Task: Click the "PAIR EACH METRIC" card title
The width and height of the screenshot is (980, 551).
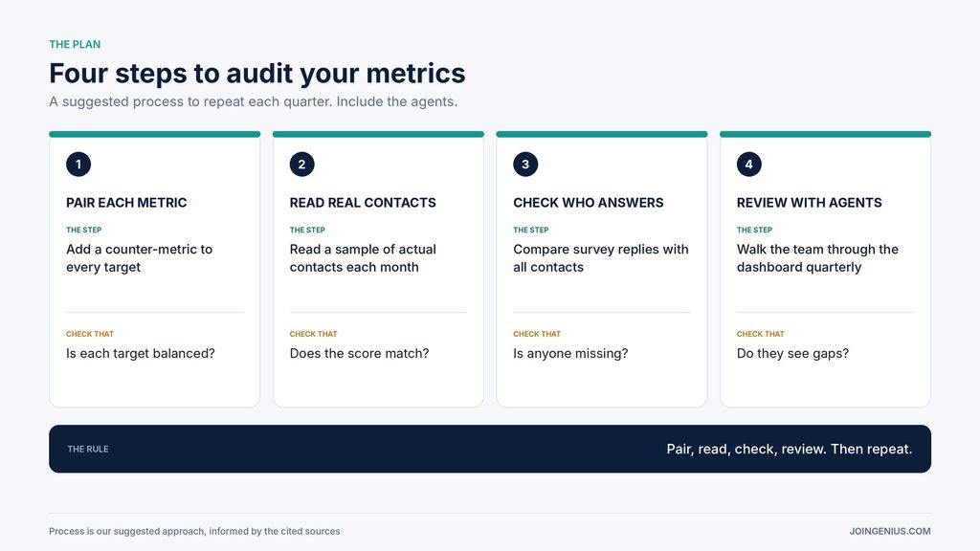Action: pyautogui.click(x=126, y=203)
